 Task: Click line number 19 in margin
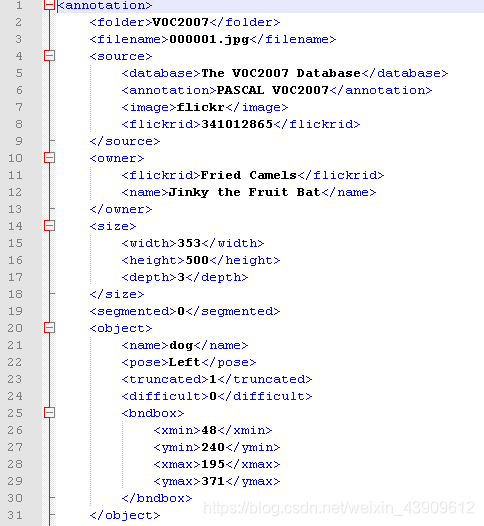[15, 311]
